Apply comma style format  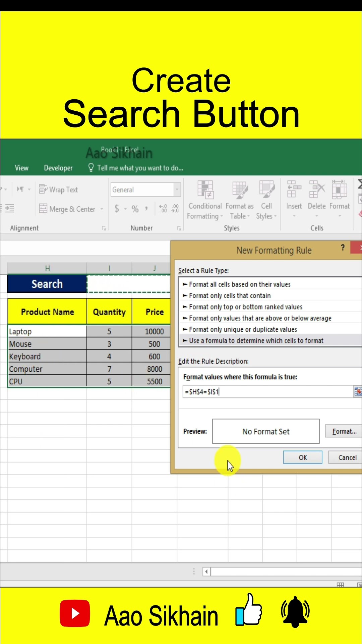[146, 208]
